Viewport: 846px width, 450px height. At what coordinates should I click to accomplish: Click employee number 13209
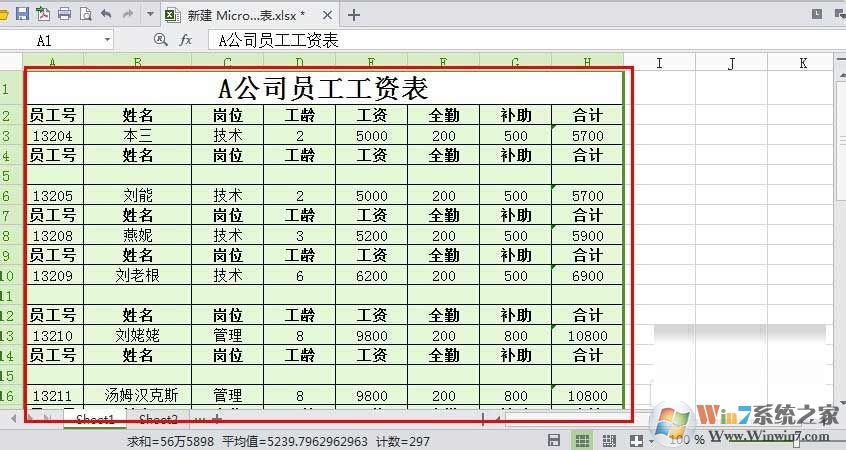point(53,276)
